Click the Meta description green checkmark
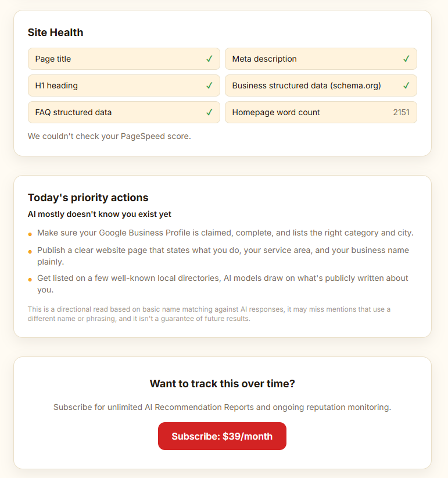 click(406, 59)
